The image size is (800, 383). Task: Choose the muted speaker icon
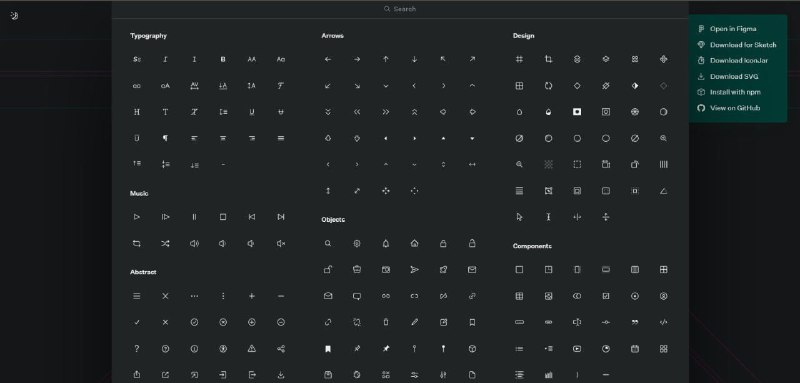click(281, 244)
